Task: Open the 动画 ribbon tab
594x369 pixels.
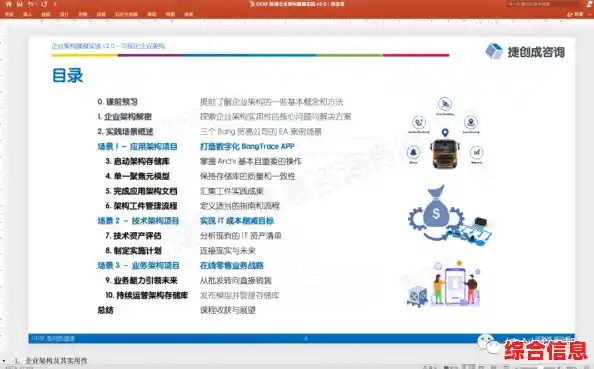Action: click(x=101, y=14)
